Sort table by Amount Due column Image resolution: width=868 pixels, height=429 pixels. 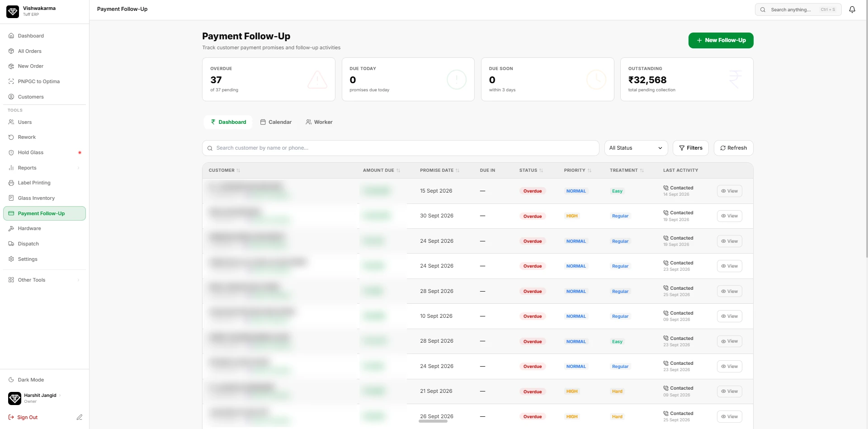point(382,170)
